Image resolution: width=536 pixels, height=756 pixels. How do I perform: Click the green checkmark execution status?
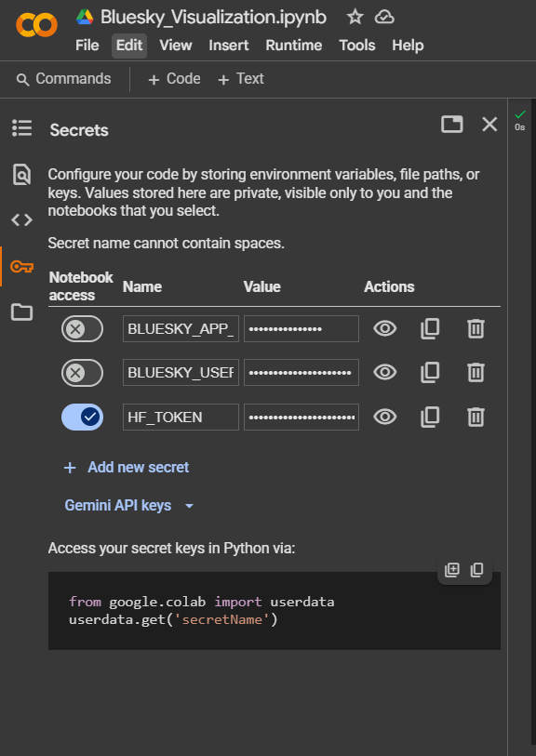pos(519,114)
